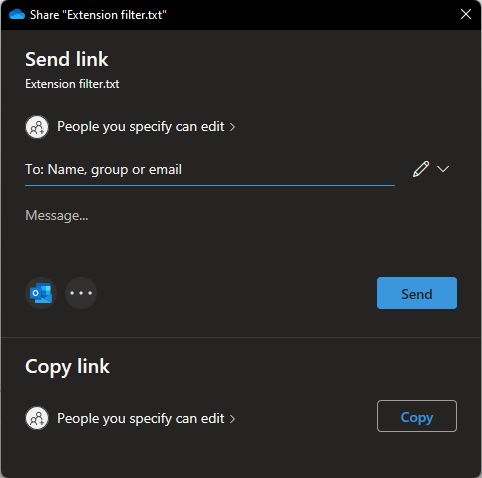
Task: Click the OneDrive cloud icon in title bar
Action: pyautogui.click(x=17, y=15)
